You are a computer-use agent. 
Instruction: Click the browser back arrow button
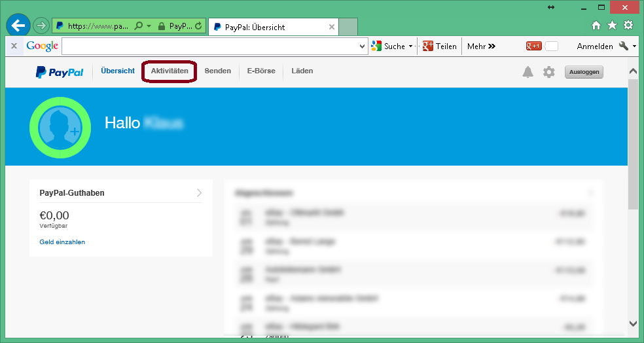click(18, 26)
